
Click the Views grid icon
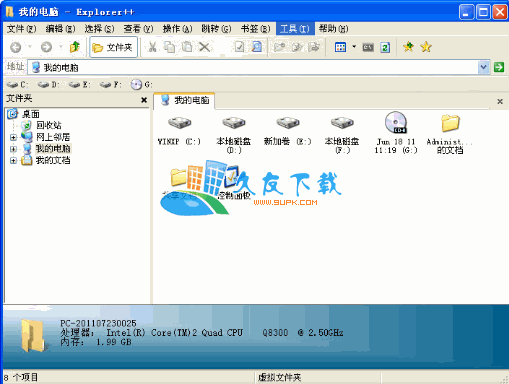pos(340,47)
